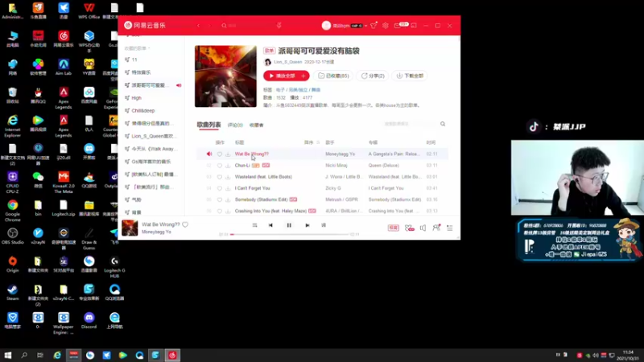Open the settings gear in the title bar
The width and height of the screenshot is (644, 362).
click(x=386, y=26)
